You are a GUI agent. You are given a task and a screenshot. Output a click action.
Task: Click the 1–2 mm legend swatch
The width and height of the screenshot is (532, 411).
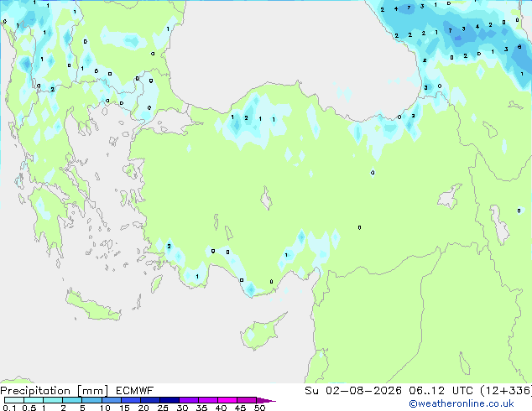coord(53,400)
